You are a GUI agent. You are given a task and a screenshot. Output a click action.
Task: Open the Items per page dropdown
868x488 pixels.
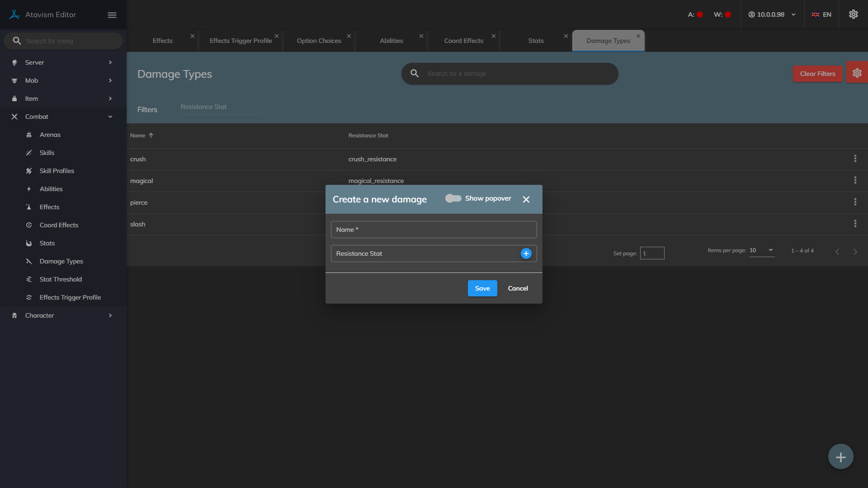point(762,250)
